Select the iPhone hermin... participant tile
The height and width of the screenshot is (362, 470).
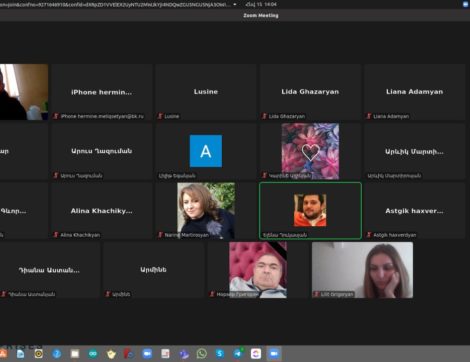(101, 92)
